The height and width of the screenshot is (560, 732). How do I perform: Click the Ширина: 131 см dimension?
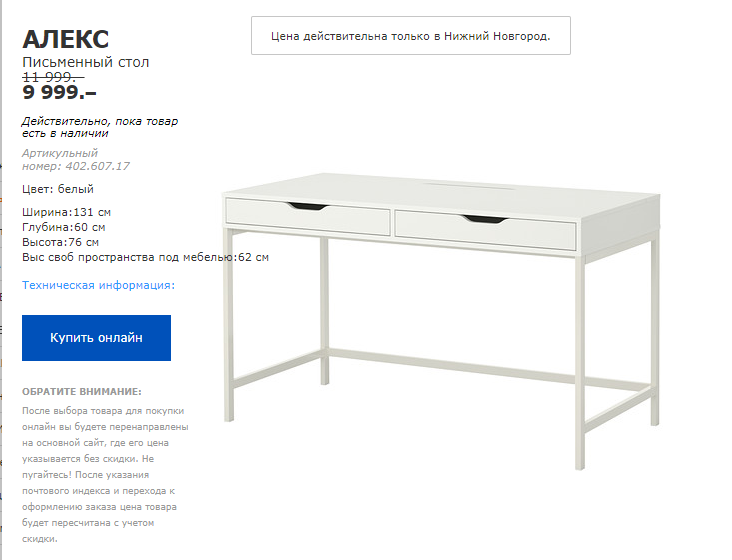tap(66, 212)
